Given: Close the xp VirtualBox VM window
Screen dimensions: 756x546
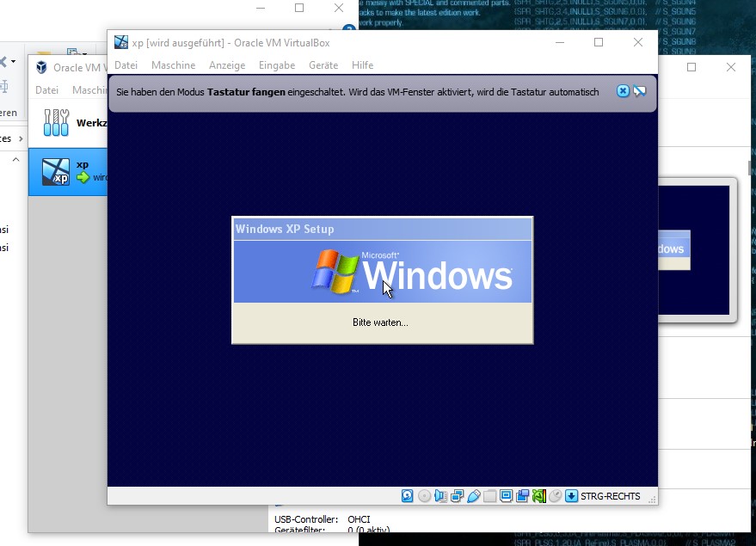Looking at the screenshot, I should point(638,42).
